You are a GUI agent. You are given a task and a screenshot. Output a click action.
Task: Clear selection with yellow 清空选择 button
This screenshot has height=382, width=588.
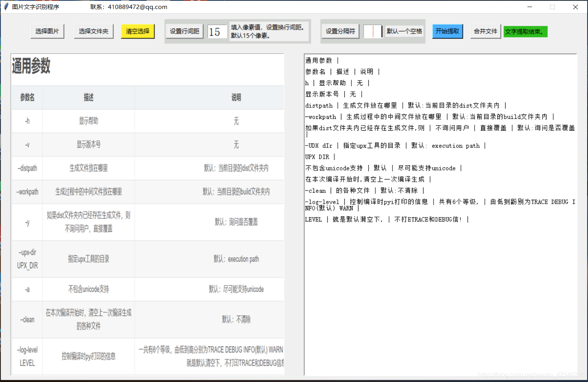pos(138,31)
